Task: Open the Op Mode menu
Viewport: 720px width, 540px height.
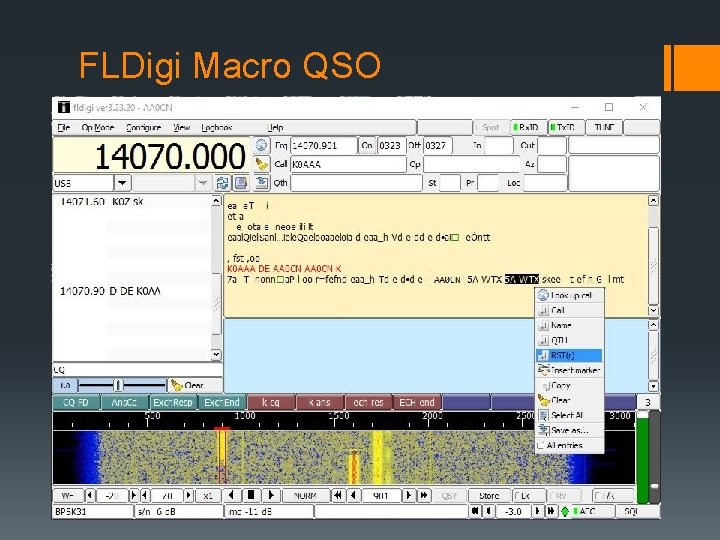Action: (97, 127)
